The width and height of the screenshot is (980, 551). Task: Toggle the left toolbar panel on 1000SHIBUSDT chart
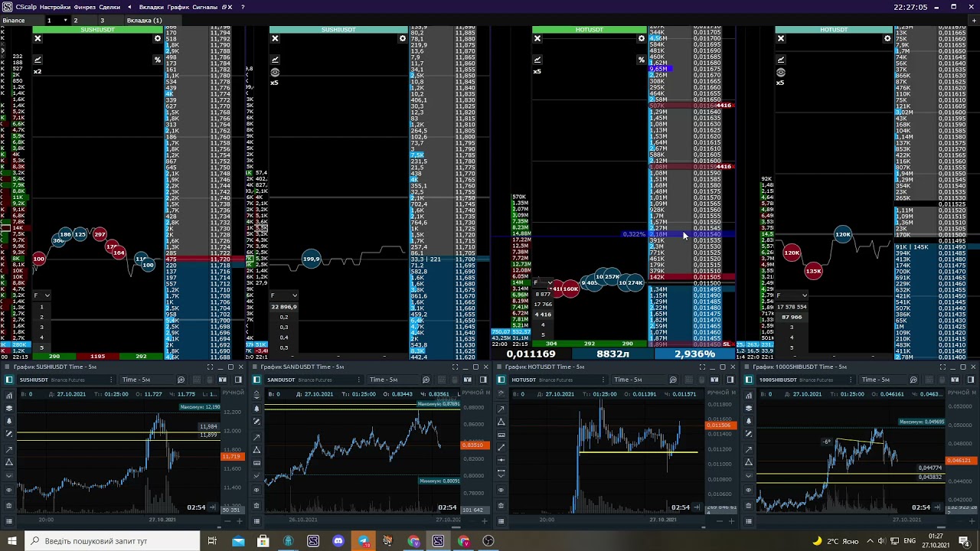[x=749, y=380]
